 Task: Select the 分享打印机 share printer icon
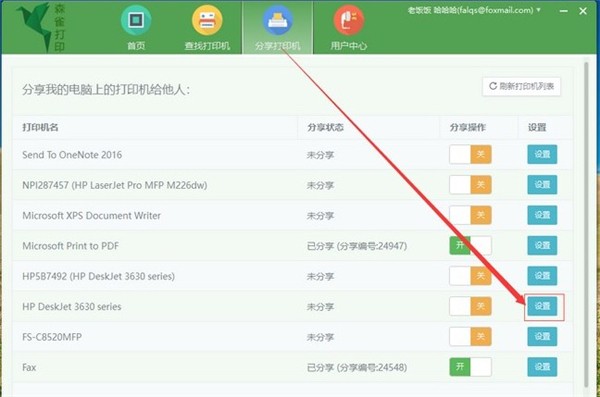point(278,20)
